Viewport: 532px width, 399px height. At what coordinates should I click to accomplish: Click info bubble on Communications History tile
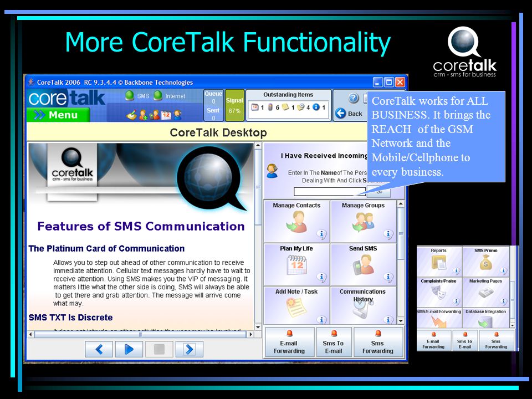tap(388, 320)
